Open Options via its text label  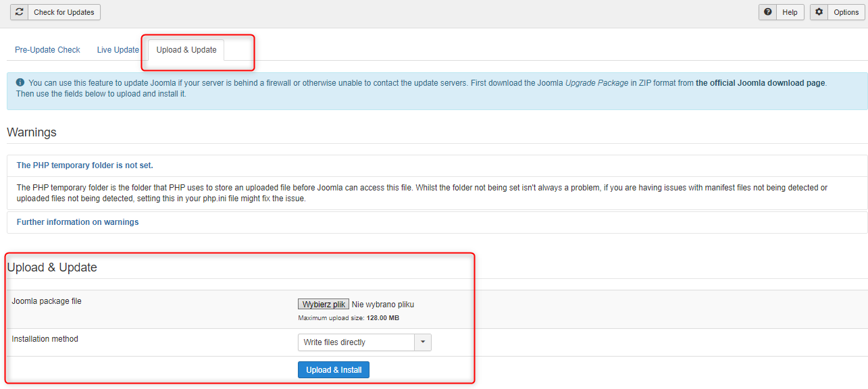846,12
